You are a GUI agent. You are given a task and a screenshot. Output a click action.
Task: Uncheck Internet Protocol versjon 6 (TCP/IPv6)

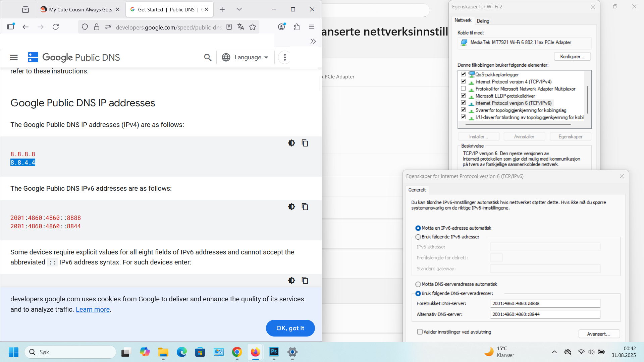[x=463, y=103]
